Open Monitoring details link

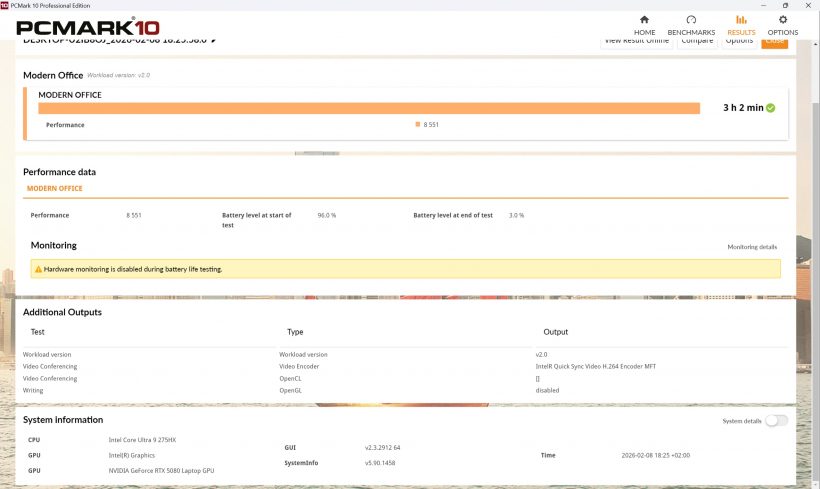coord(752,247)
